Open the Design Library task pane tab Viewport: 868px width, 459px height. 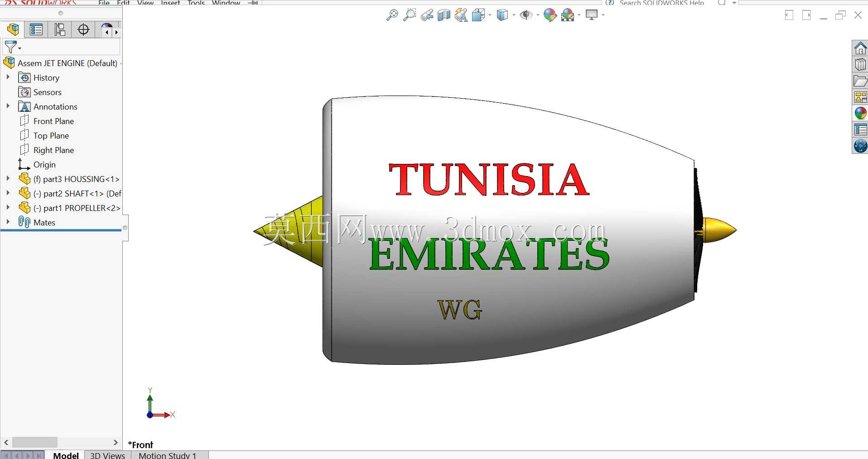tap(860, 64)
